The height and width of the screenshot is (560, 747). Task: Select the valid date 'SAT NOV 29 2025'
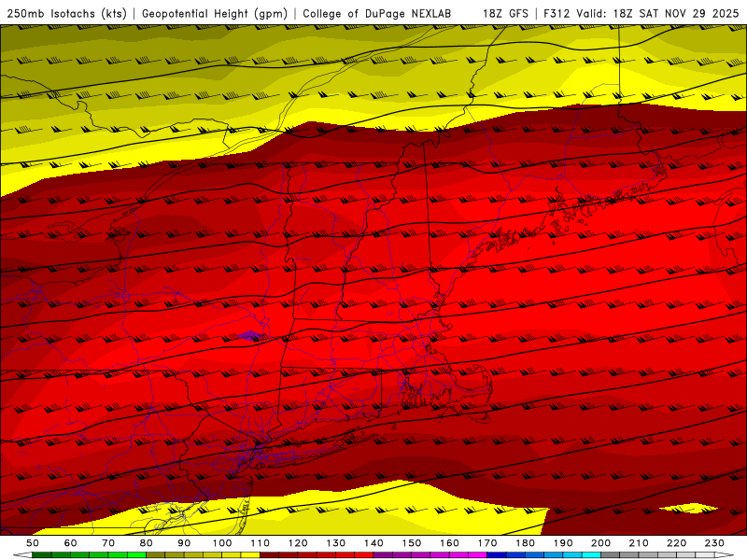click(x=689, y=13)
